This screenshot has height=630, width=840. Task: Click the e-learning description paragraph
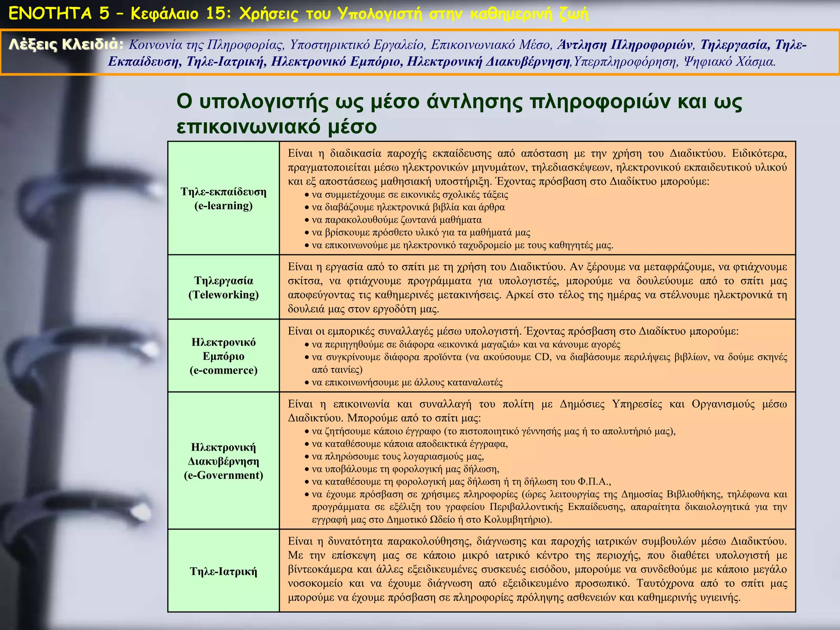coord(537,167)
